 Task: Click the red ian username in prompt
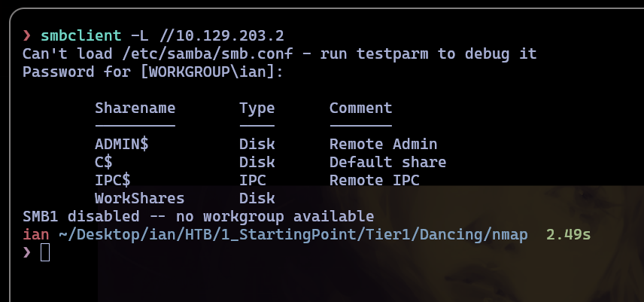35,235
